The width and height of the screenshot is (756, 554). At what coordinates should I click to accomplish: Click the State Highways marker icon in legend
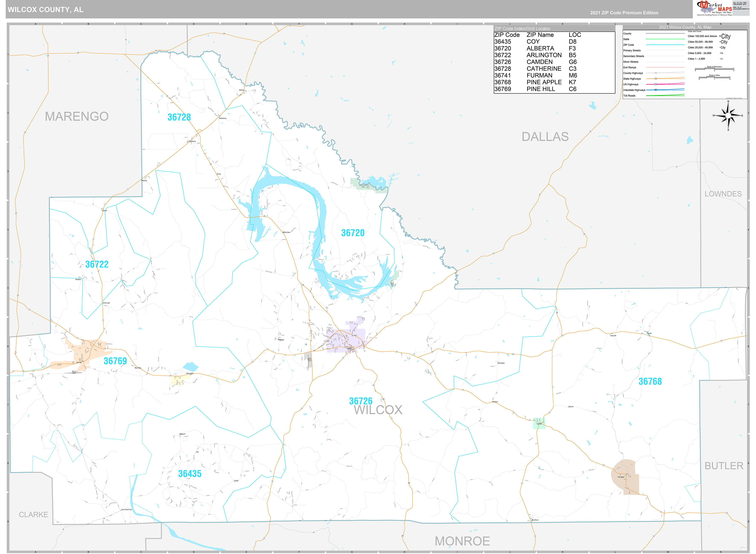coord(656,78)
